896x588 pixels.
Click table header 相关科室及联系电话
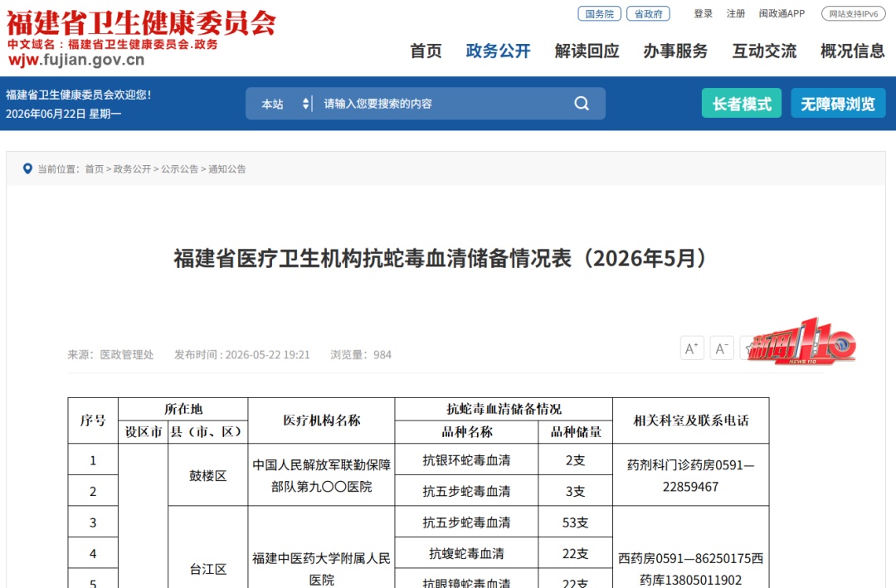point(691,420)
